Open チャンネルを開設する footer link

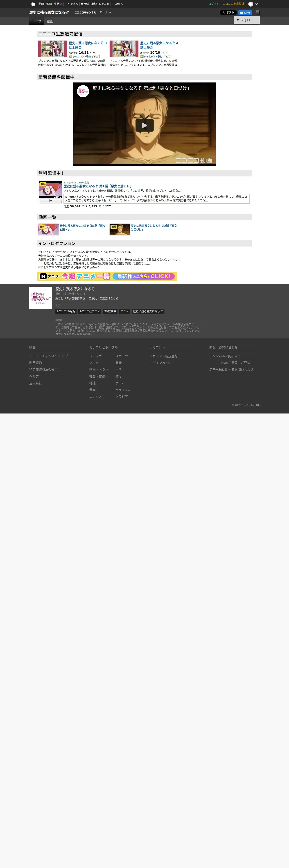(x=225, y=356)
